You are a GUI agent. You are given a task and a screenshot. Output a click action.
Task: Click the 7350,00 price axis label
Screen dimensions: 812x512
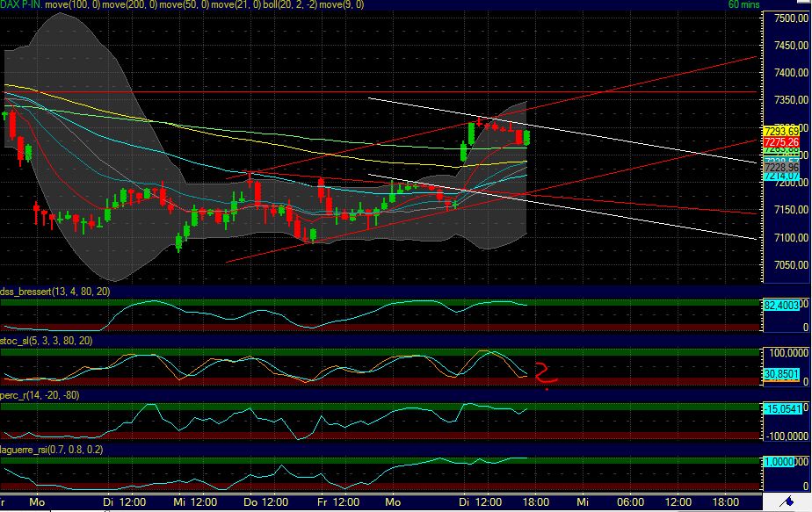(791, 99)
